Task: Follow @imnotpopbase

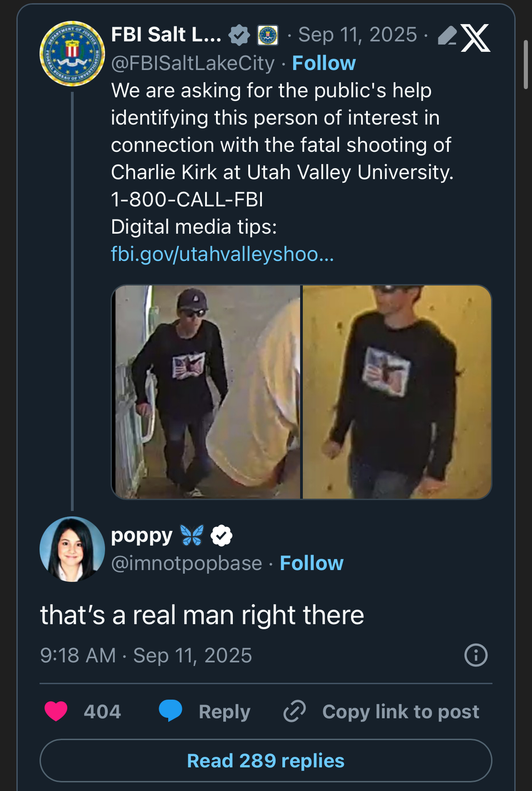Action: (x=311, y=563)
